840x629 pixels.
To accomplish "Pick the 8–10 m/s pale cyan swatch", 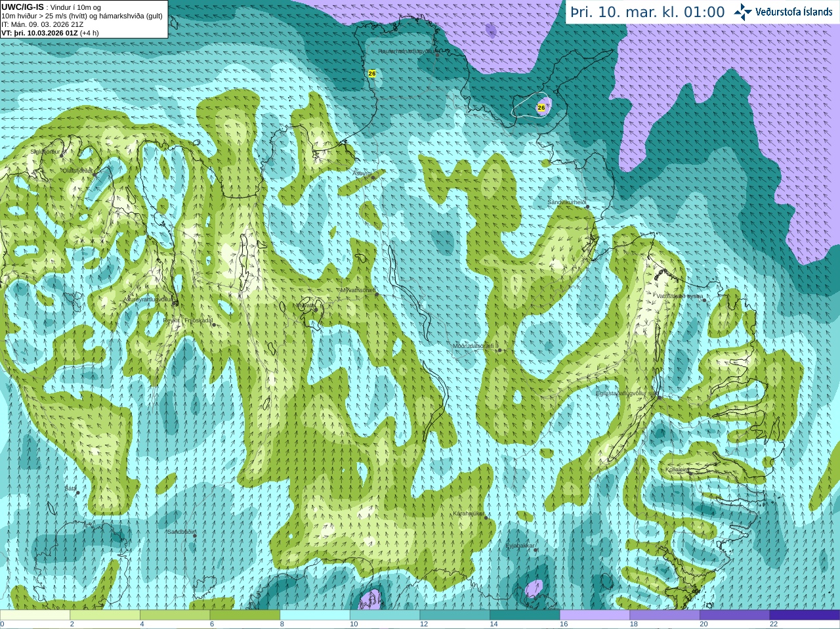I will [x=315, y=615].
